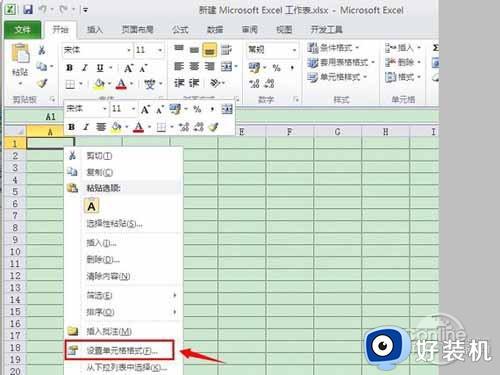Open the Format as Table dropdown
This screenshot has height=375, width=500.
[341, 62]
